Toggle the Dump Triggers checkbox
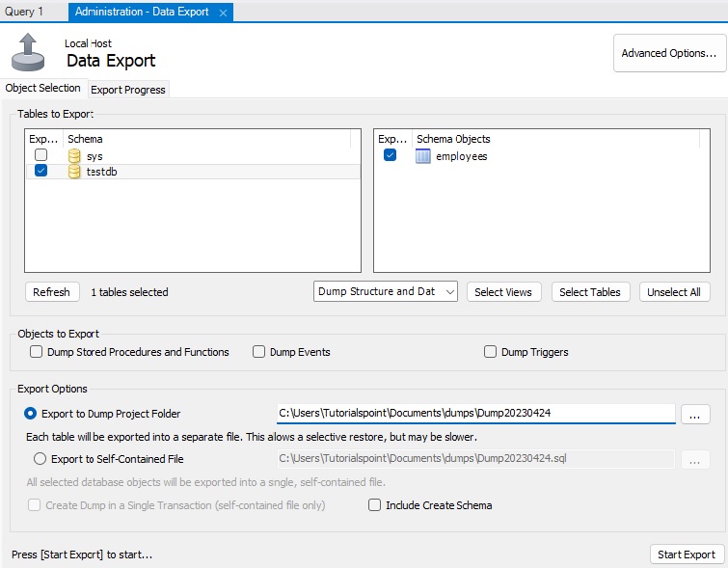The image size is (728, 568). tap(491, 352)
